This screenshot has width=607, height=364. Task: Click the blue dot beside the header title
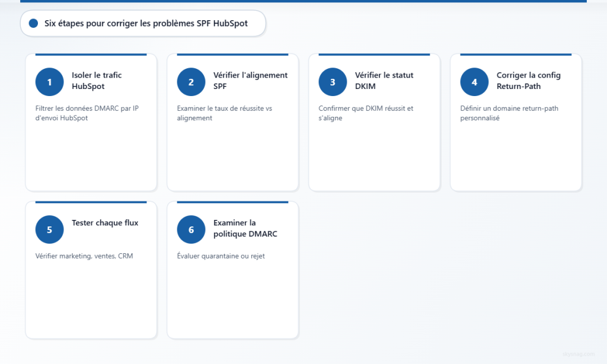point(34,23)
